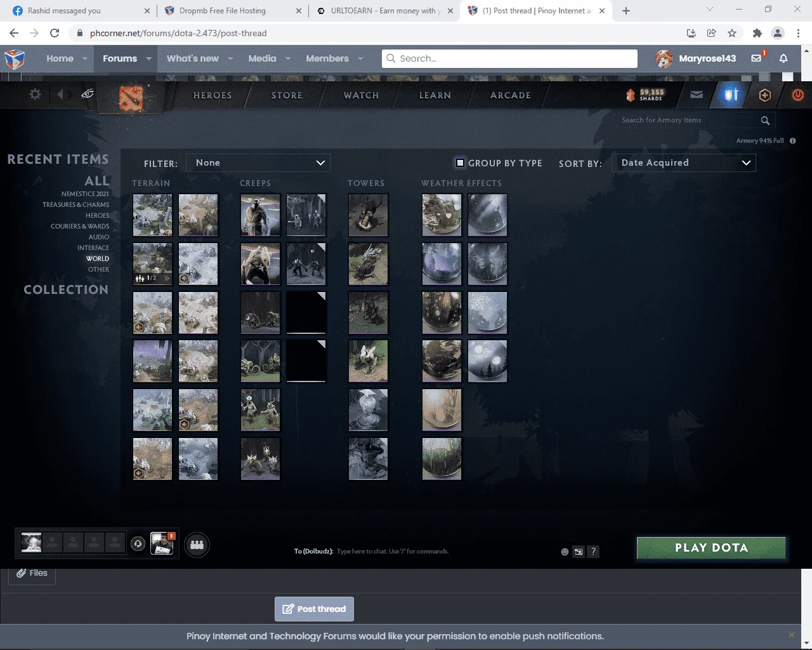Select first creeps thumbnail
The height and width of the screenshot is (650, 812).
click(260, 215)
